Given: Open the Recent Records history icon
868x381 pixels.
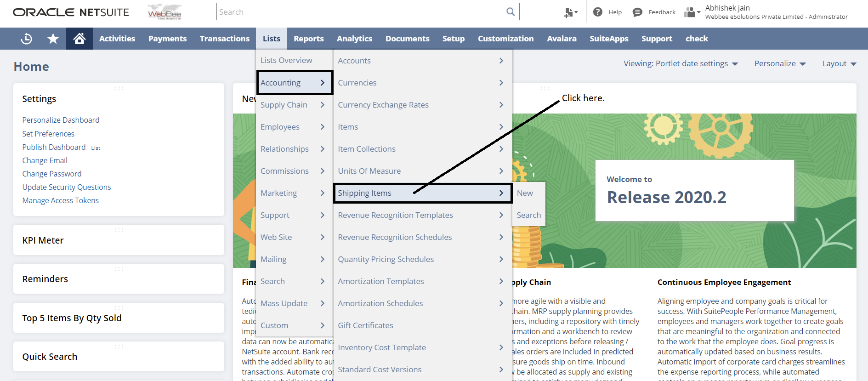Looking at the screenshot, I should [27, 39].
